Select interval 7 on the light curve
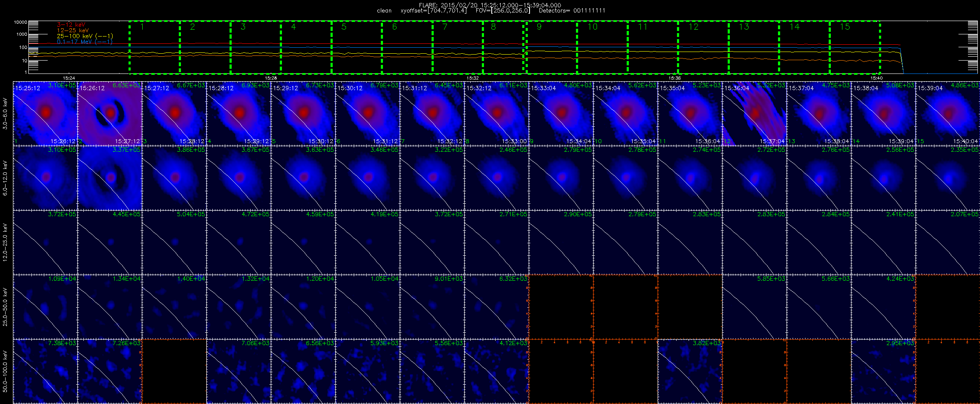The height and width of the screenshot is (404, 980). pyautogui.click(x=458, y=47)
